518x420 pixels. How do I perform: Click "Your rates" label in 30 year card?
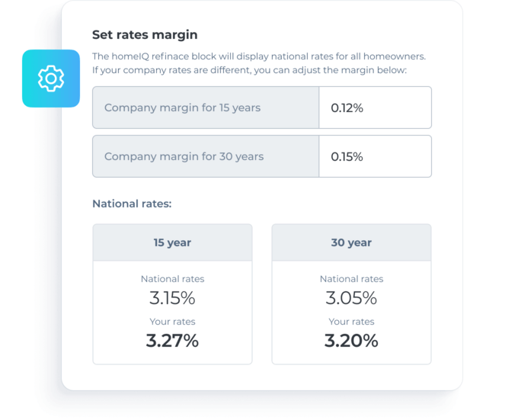351,322
